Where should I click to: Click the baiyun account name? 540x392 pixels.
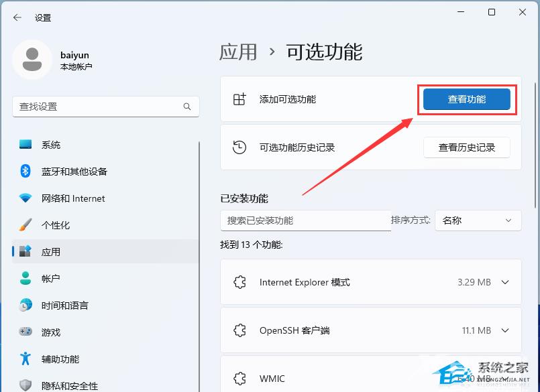[74, 55]
